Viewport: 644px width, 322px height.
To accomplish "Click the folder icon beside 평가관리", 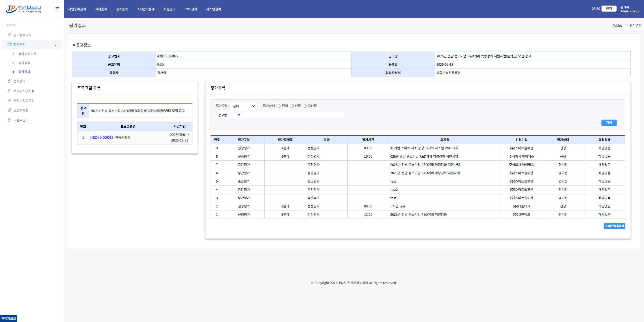I will 10,44.
